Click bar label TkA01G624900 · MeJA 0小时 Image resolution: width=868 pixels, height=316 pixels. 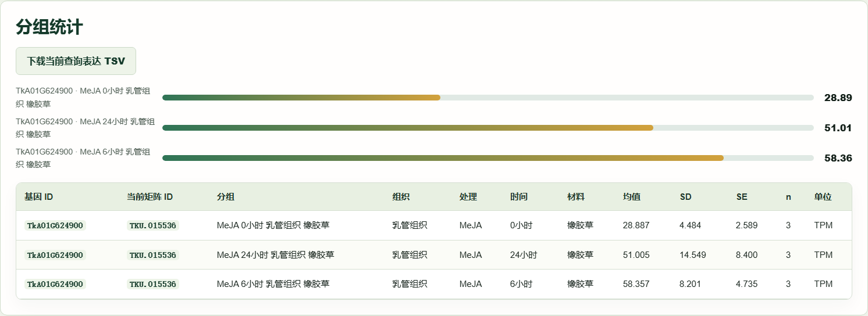coord(83,98)
